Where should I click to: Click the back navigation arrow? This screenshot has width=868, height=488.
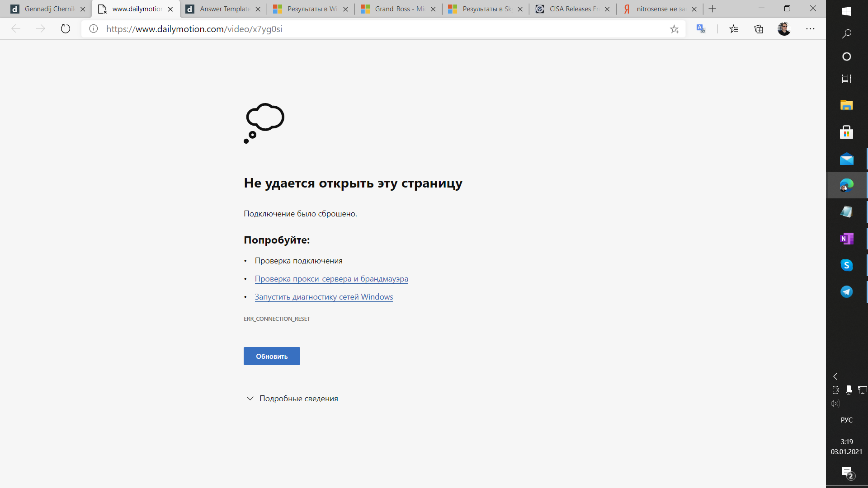point(17,28)
